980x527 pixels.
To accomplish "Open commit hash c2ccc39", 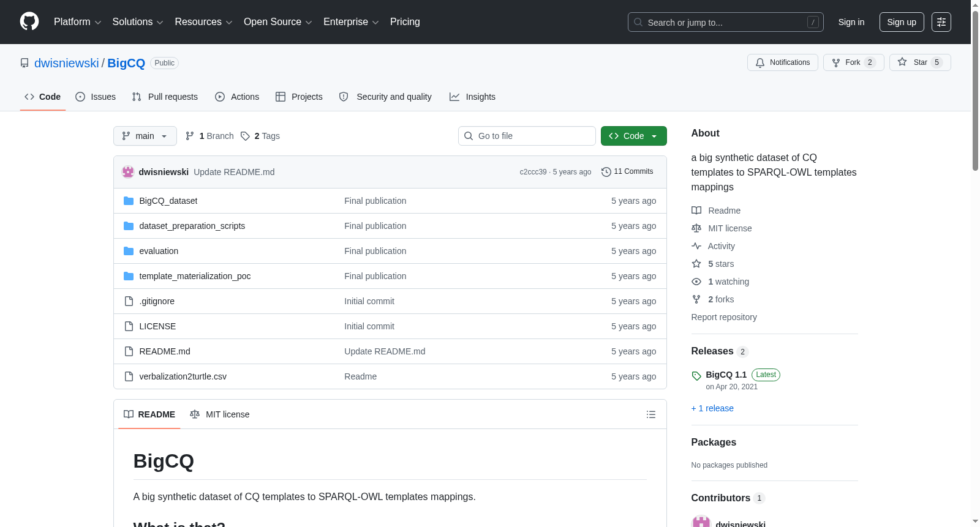I will [533, 172].
